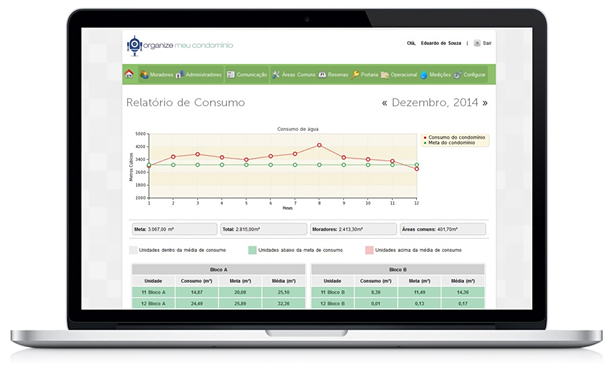Select the green meta point at month 12
This screenshot has width=615, height=365.
coord(417,165)
